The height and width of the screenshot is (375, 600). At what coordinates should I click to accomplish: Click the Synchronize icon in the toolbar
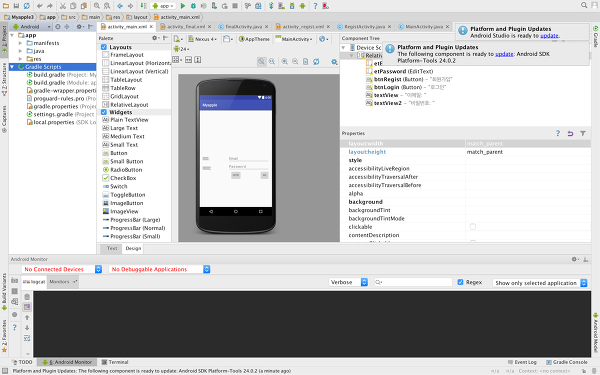26,6
